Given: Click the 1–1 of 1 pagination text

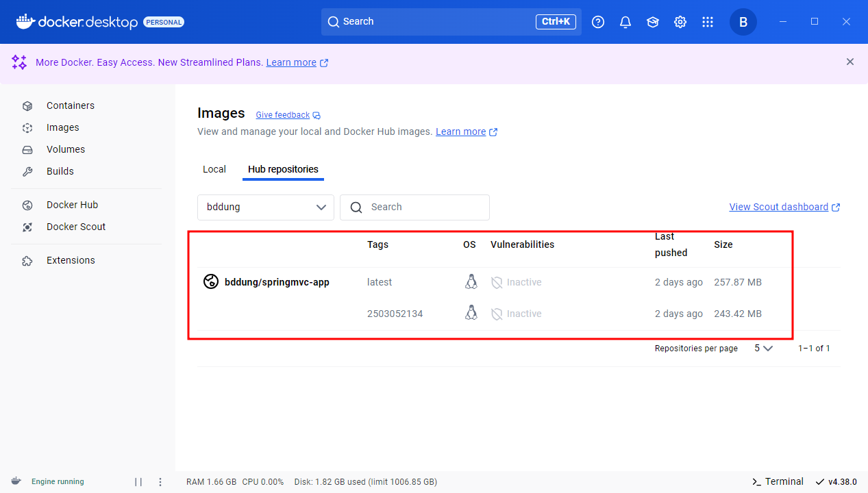Looking at the screenshot, I should (x=814, y=349).
